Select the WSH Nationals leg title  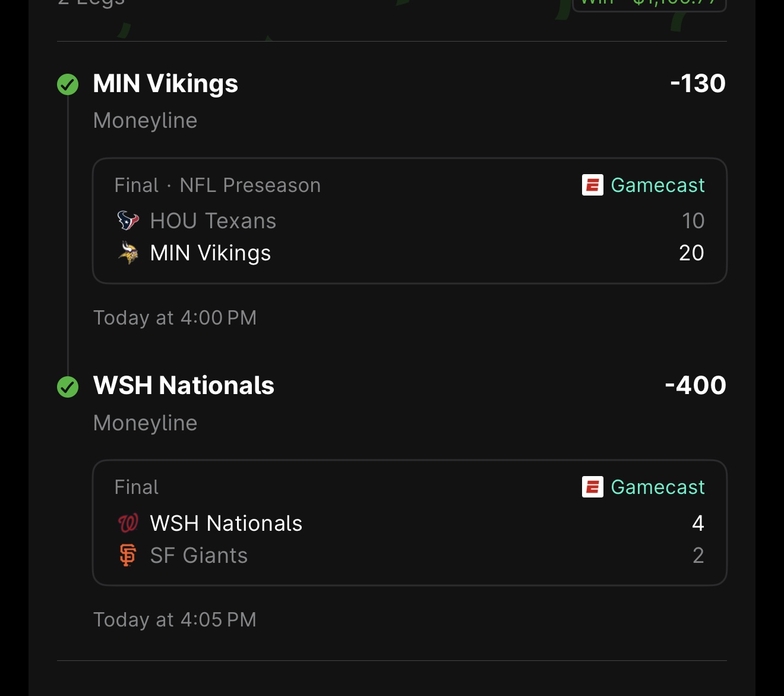pos(184,386)
